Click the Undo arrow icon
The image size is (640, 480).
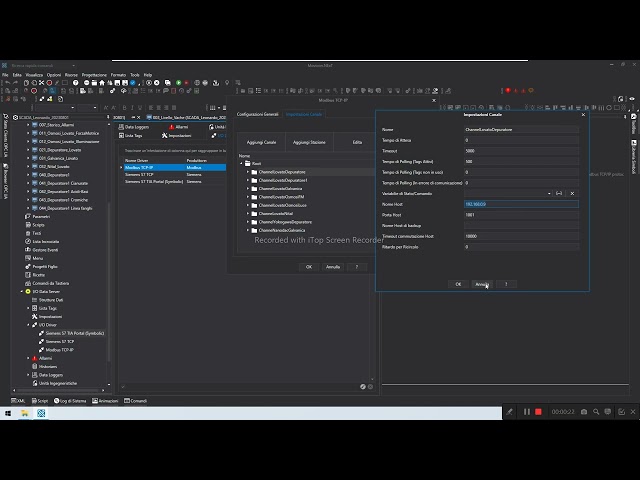(x=7, y=82)
